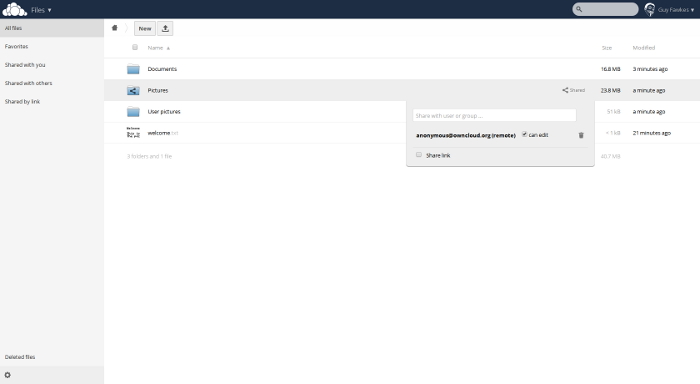
Task: Click the upload arrow icon
Action: (x=165, y=29)
